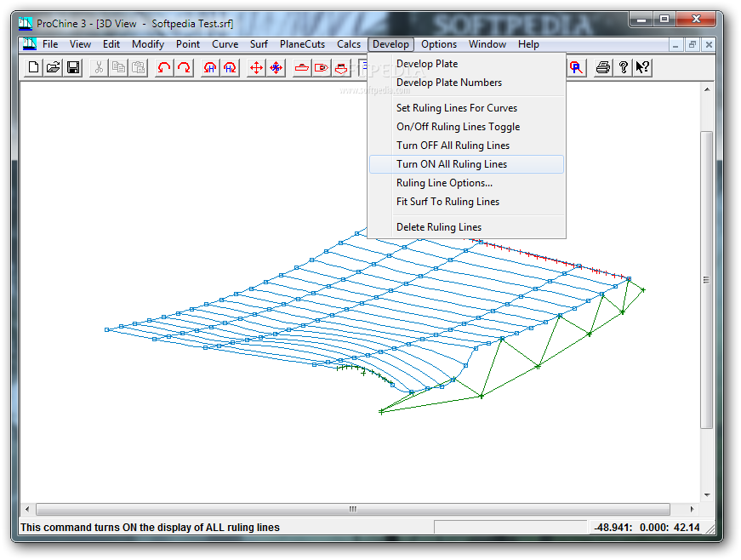Click the second red arc H rotate icon

[x=230, y=67]
